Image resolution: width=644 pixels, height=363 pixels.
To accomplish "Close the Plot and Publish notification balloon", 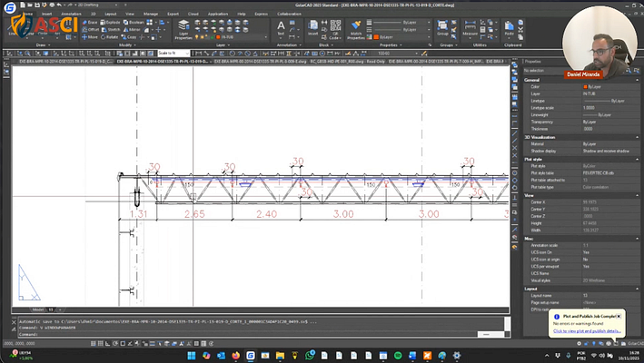I will coord(619,316).
